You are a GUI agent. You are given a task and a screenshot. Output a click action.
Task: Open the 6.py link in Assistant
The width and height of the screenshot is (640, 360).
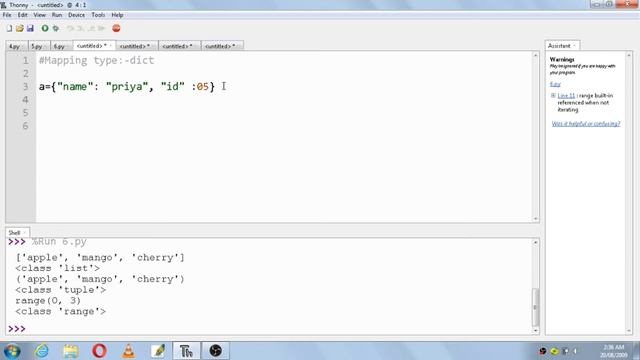point(555,84)
